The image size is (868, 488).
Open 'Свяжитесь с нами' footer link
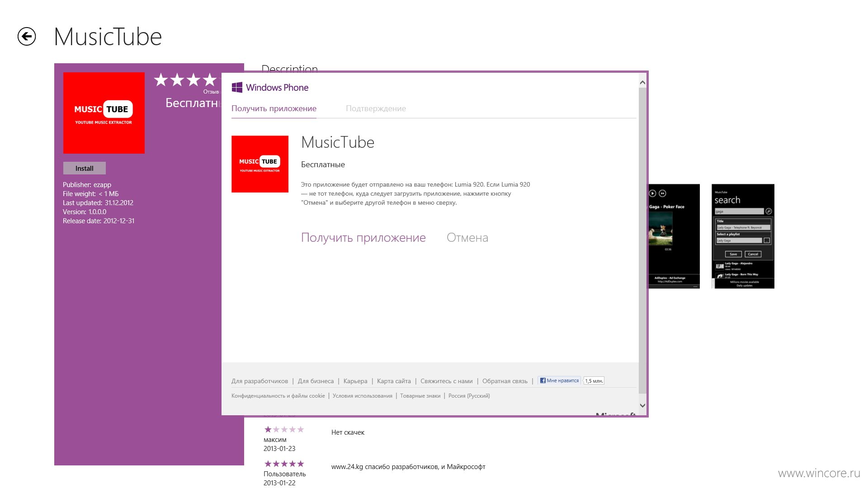[x=447, y=381]
